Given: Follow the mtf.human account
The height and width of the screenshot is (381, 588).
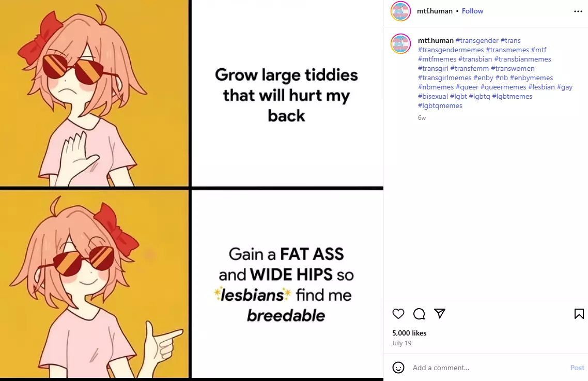Looking at the screenshot, I should click(x=472, y=11).
